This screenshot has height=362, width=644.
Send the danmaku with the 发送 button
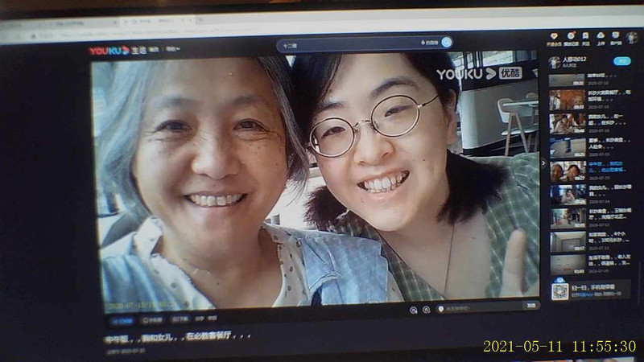[x=531, y=306]
